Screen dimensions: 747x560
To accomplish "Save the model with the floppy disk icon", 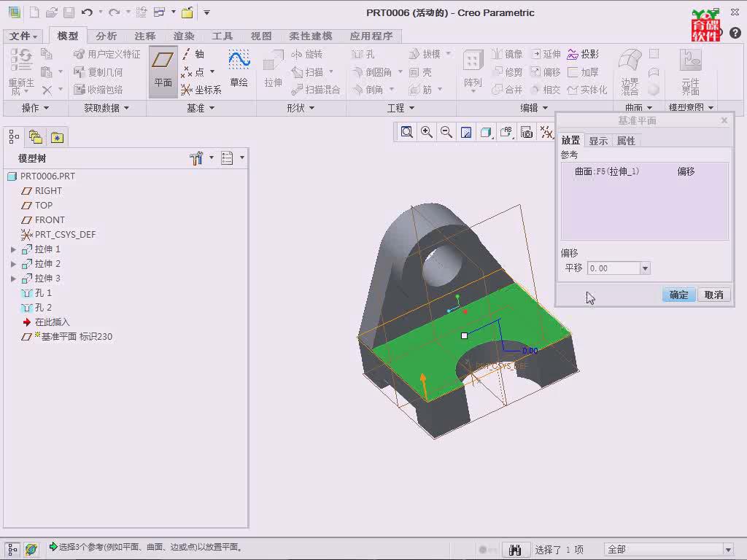I will tap(69, 12).
